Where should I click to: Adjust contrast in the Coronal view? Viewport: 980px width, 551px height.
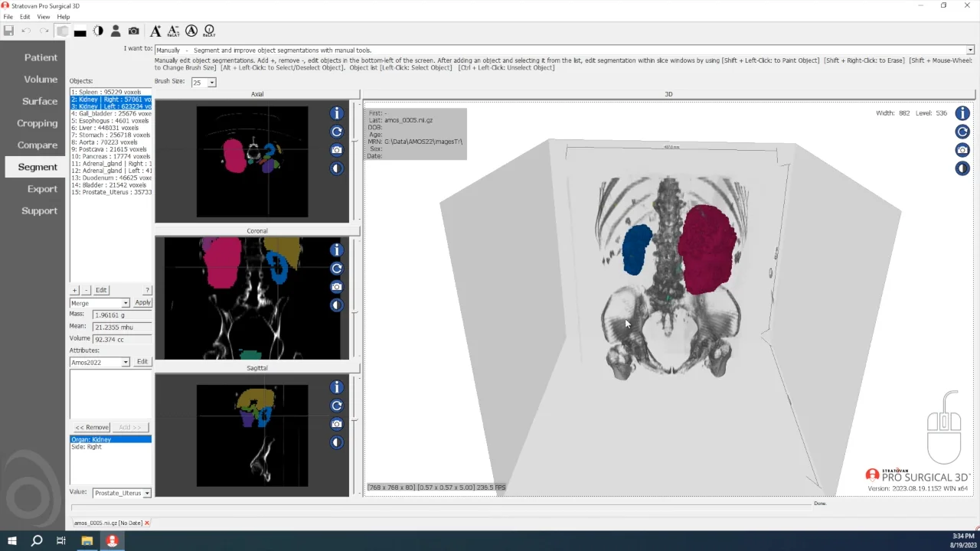337,305
